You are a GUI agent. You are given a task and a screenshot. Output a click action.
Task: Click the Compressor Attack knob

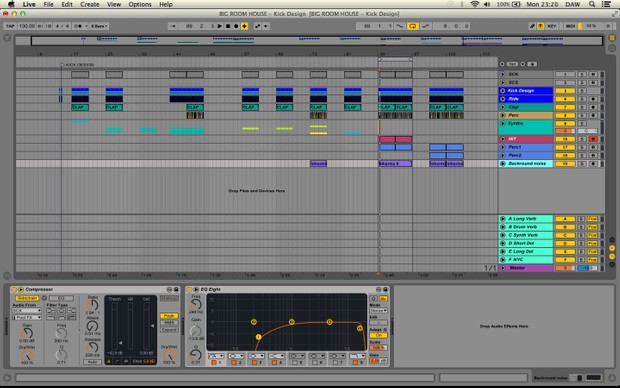click(x=93, y=326)
